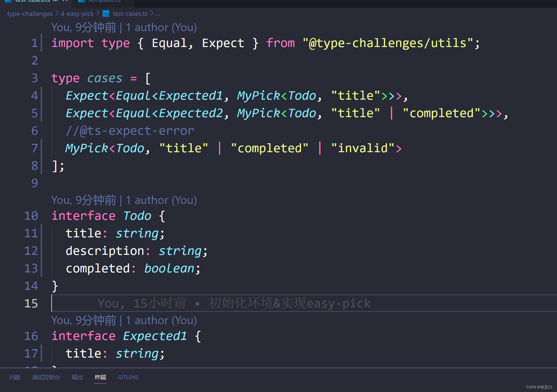Screen dimensions: 557x392
Task: Click the TS file icon in the breadcrumb bar
Action: [106, 14]
